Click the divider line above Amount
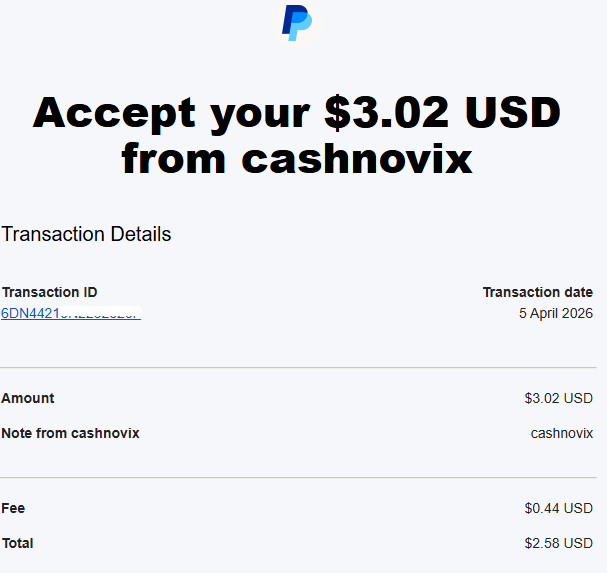 pos(298,367)
